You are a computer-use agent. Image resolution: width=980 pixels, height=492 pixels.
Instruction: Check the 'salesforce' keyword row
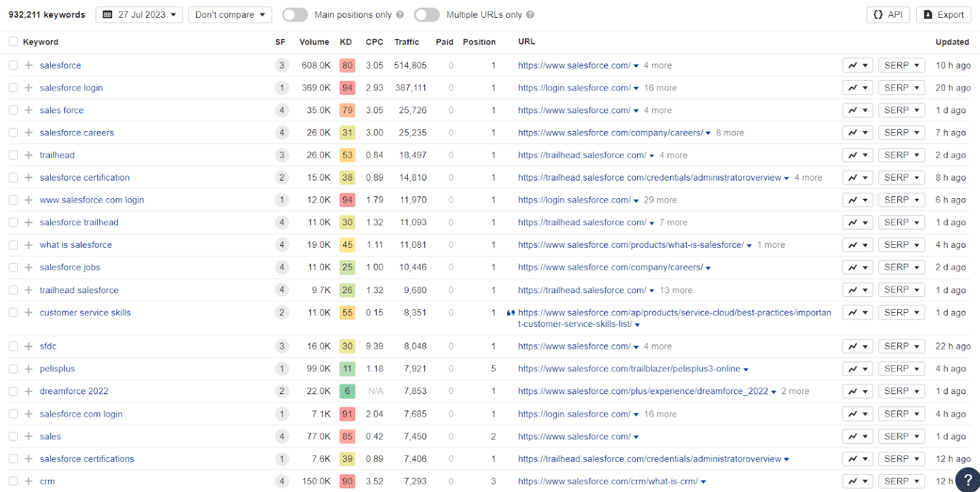tap(13, 65)
